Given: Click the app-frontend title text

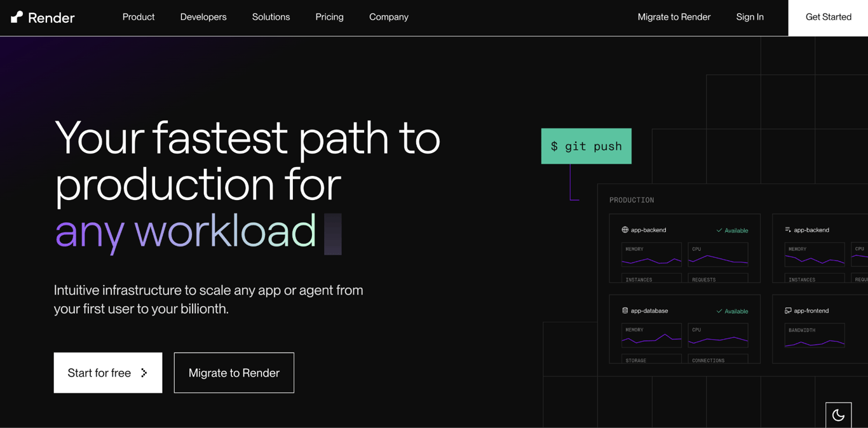Looking at the screenshot, I should [x=811, y=311].
